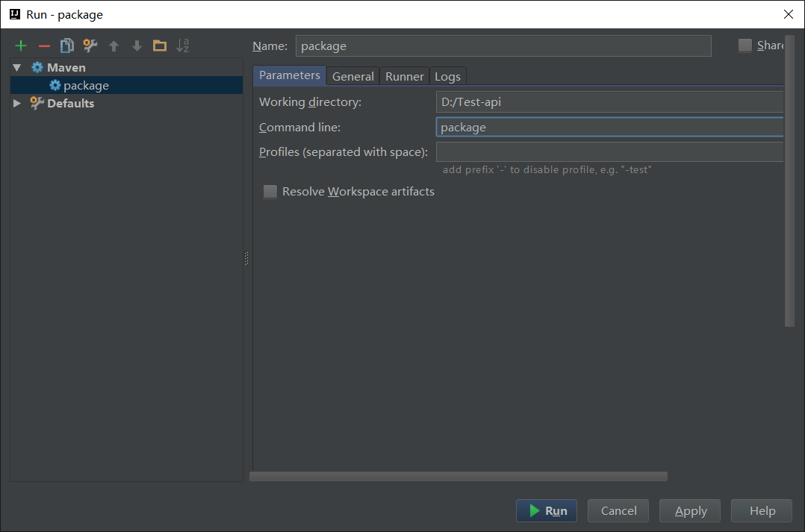Image resolution: width=805 pixels, height=532 pixels.
Task: Click the 'Working directory:' label
Action: [310, 102]
